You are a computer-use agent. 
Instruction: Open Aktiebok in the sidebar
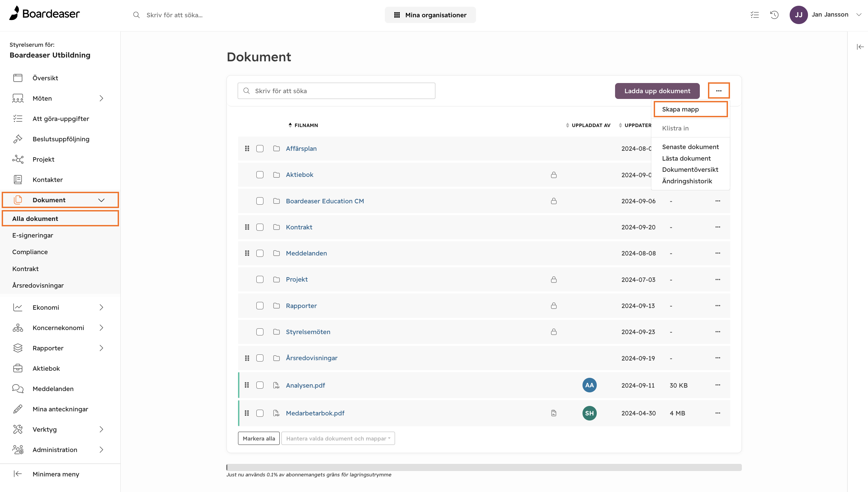[46, 368]
